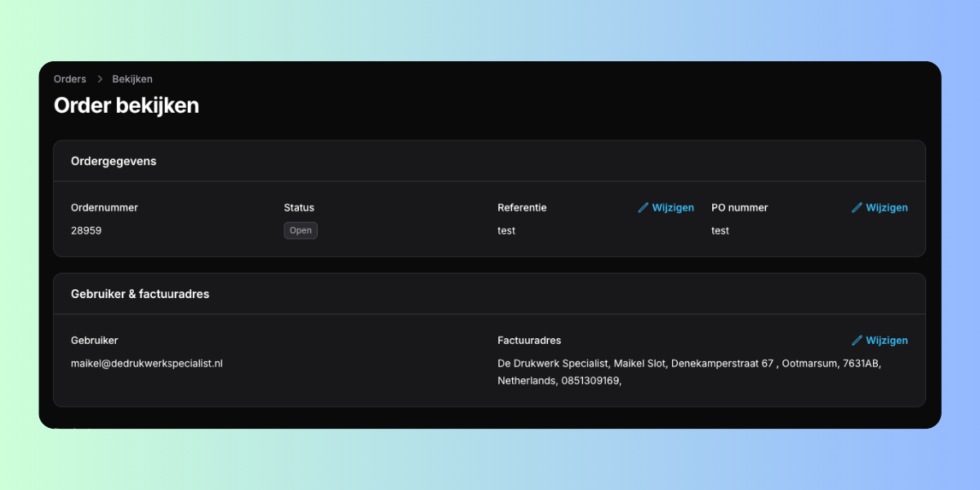The height and width of the screenshot is (490, 980).
Task: Click the pencil icon beside PO nummer Wijzigen
Action: 857,207
